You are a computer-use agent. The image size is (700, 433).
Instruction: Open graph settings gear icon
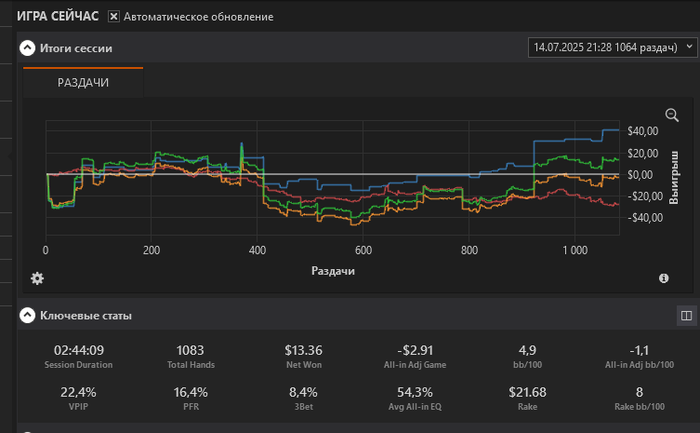[x=37, y=278]
